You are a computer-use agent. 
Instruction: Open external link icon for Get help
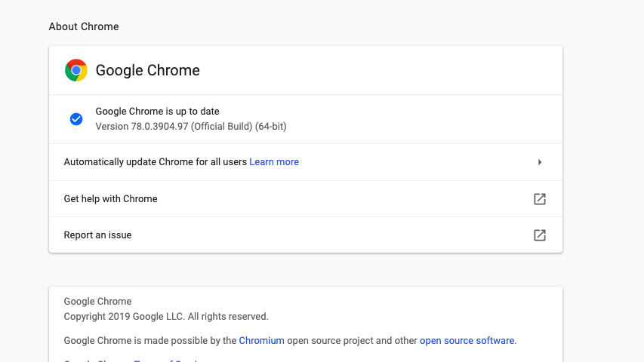click(x=540, y=199)
